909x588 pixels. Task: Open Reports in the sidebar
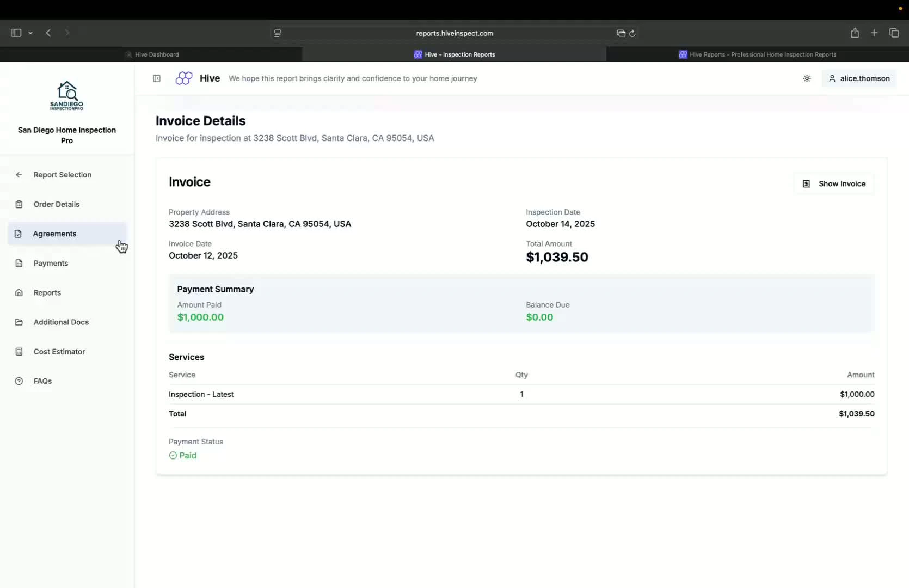click(x=67, y=292)
